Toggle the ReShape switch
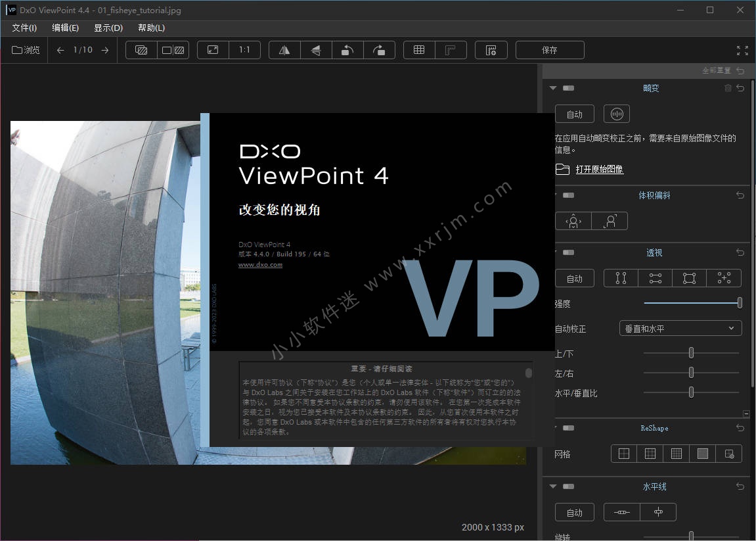 [568, 427]
